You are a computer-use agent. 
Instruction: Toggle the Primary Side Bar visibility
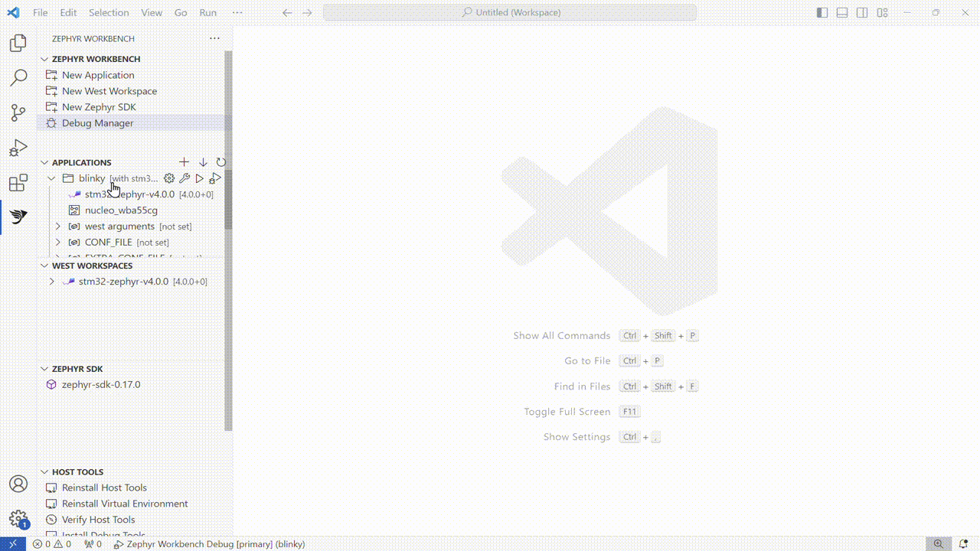click(822, 13)
